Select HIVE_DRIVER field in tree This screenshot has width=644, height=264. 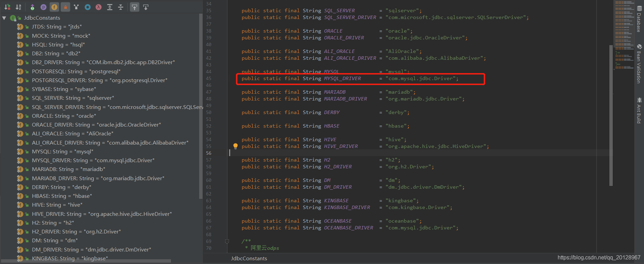tap(102, 214)
